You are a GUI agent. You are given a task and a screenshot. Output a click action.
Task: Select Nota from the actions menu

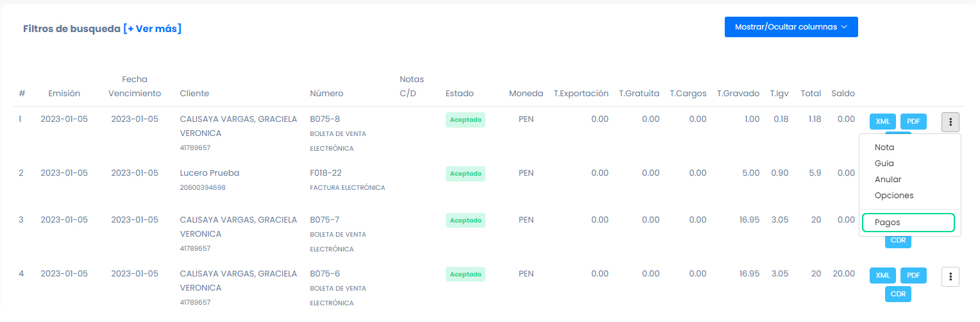(884, 148)
